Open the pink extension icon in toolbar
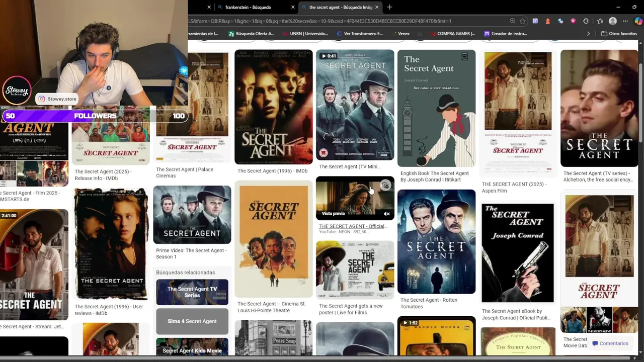This screenshot has width=644, height=362. click(x=573, y=21)
